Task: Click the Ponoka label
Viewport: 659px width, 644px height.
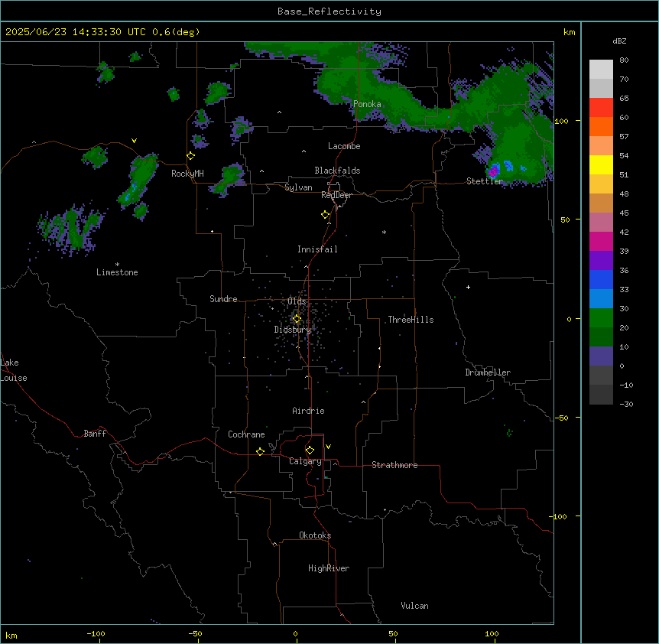Action: click(x=367, y=104)
